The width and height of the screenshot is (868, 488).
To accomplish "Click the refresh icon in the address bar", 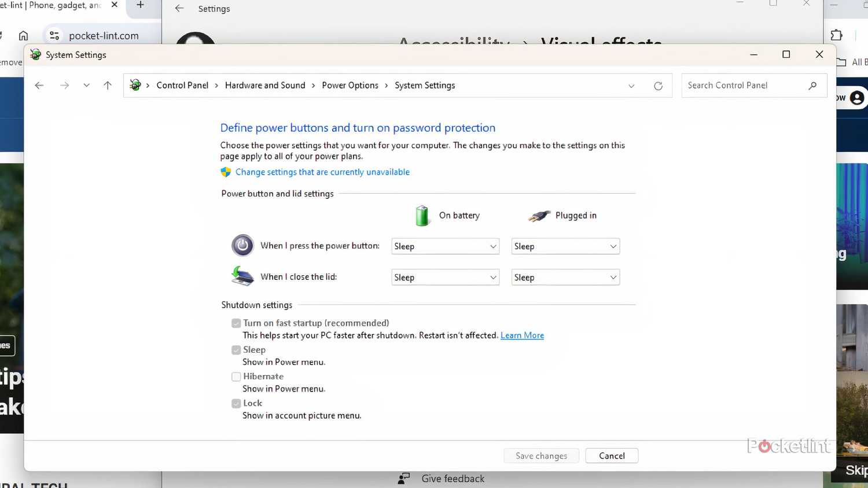I will pyautogui.click(x=659, y=85).
